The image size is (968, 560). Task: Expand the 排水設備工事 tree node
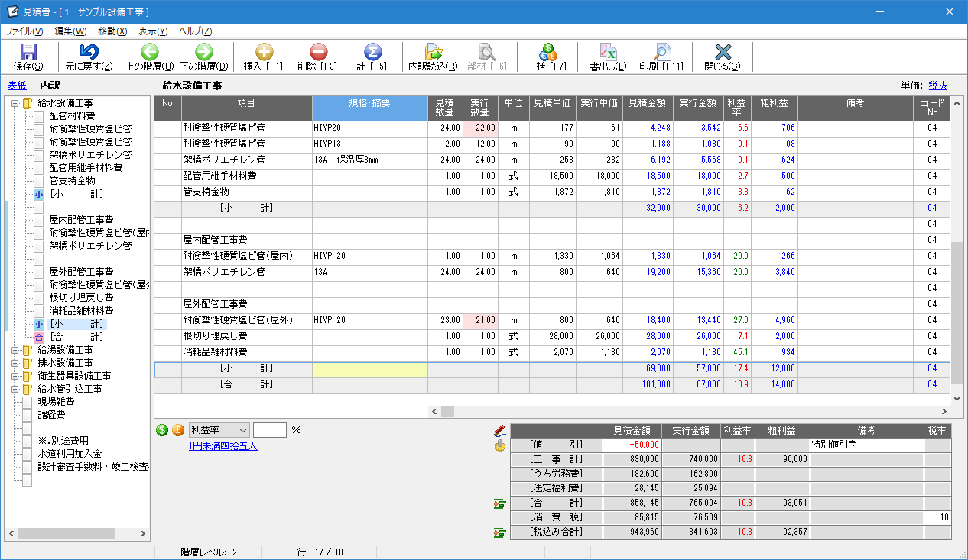15,363
